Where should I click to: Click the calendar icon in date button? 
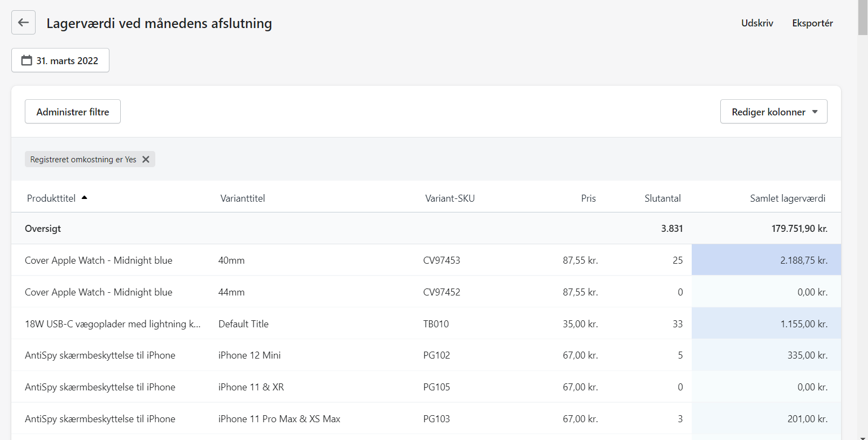click(27, 60)
